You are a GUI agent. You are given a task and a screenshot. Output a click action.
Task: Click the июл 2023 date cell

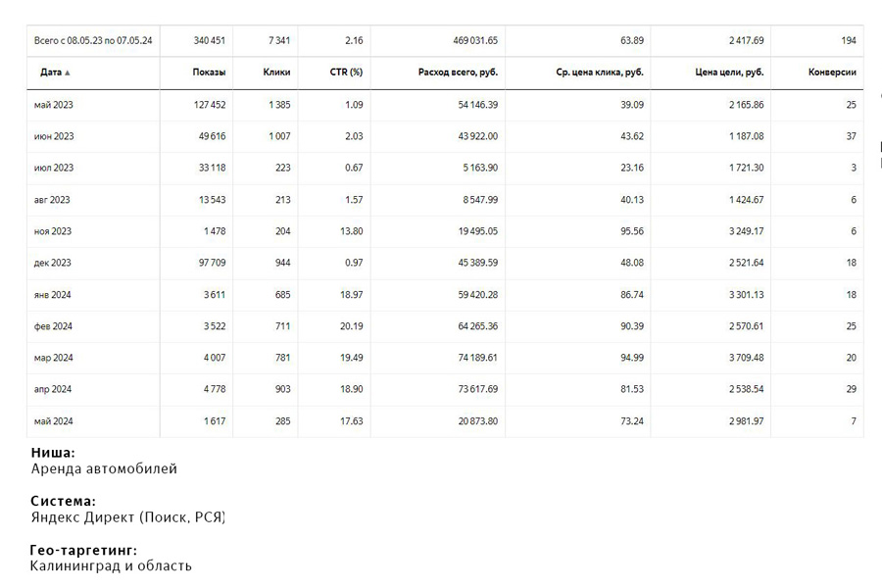[53, 168]
